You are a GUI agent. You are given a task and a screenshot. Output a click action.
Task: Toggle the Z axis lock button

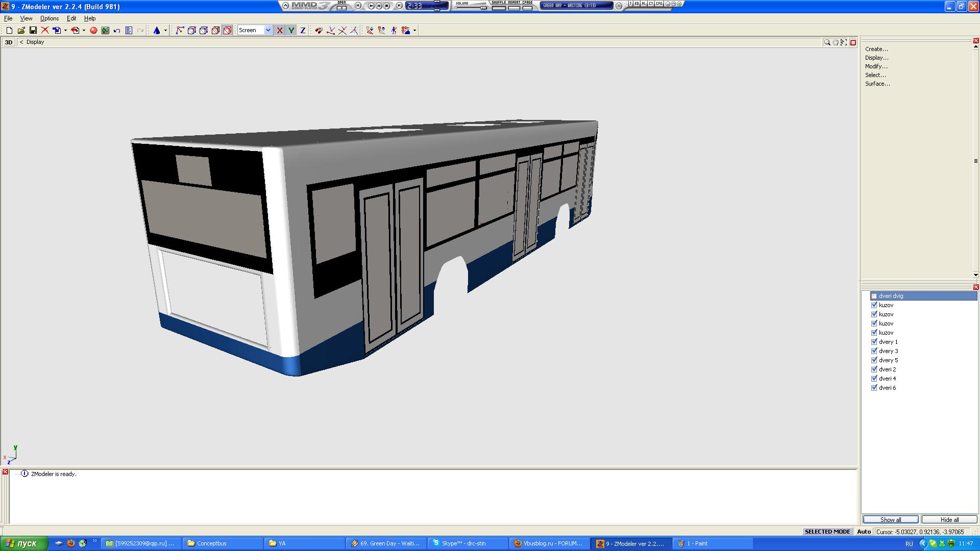tap(303, 31)
